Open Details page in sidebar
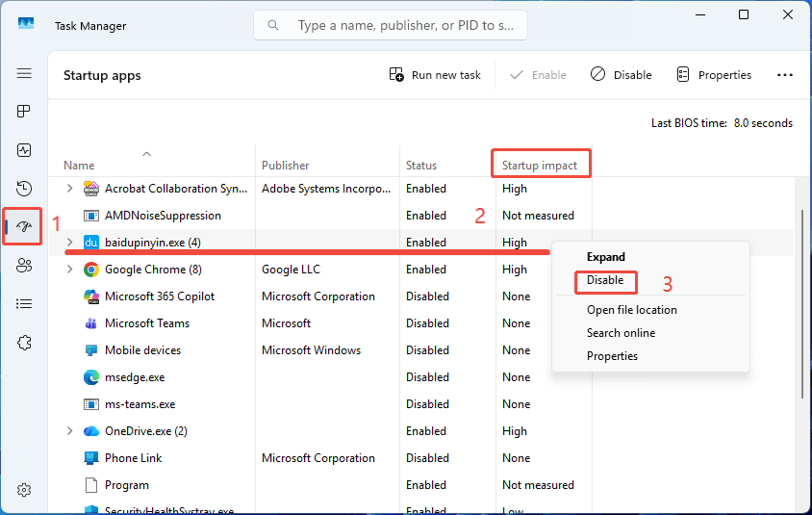Viewport: 812px width, 515px height. [24, 303]
